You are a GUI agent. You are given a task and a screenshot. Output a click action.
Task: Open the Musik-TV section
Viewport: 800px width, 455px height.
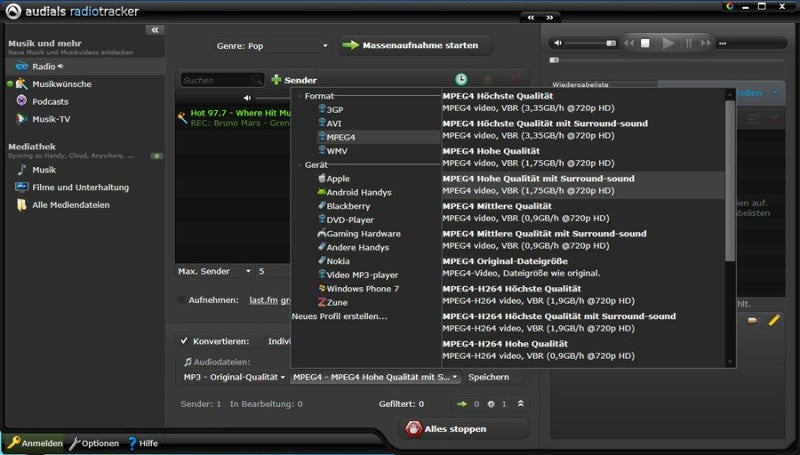pos(43,119)
